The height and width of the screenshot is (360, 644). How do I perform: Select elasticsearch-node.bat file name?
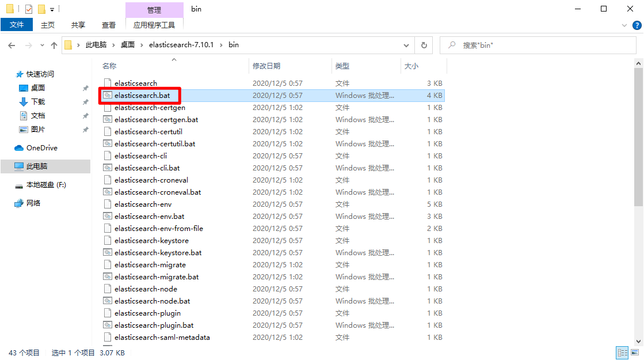(153, 301)
